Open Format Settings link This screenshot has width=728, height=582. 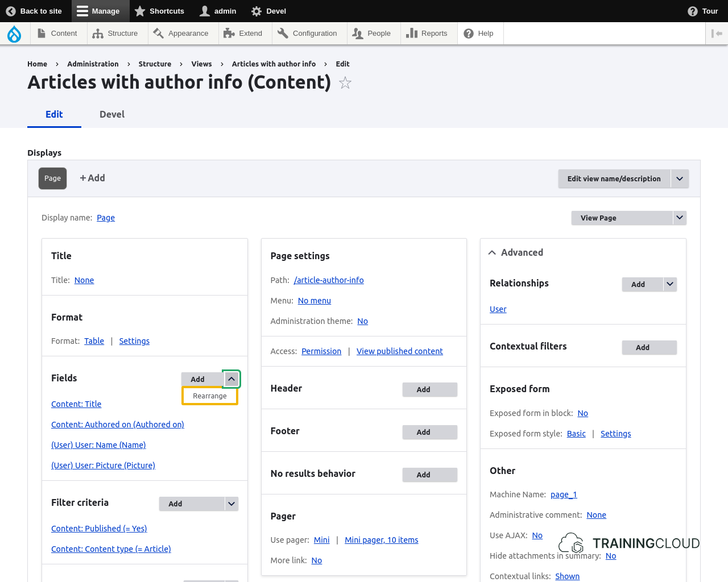(134, 341)
